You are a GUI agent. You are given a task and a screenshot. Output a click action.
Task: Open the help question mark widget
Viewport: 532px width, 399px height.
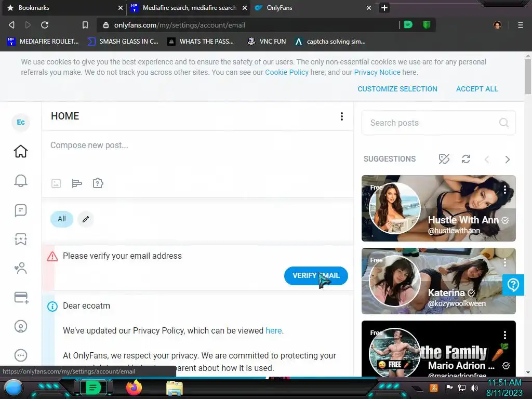click(x=513, y=285)
